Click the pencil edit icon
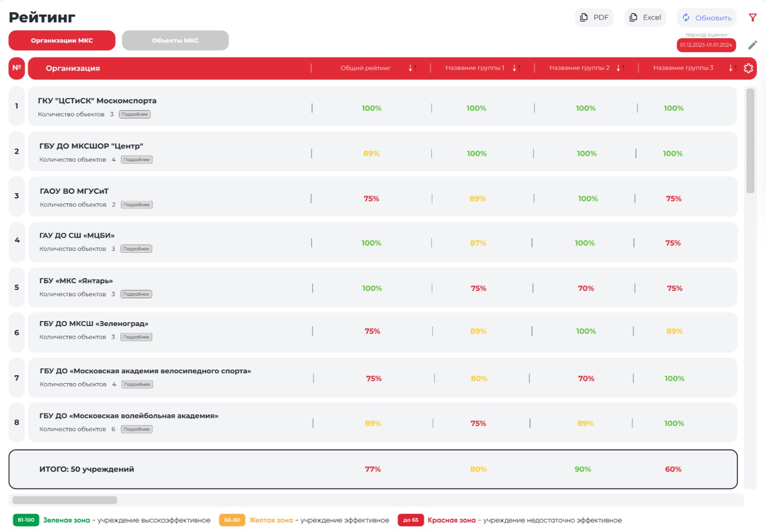This screenshot has height=532, width=766. coord(752,45)
